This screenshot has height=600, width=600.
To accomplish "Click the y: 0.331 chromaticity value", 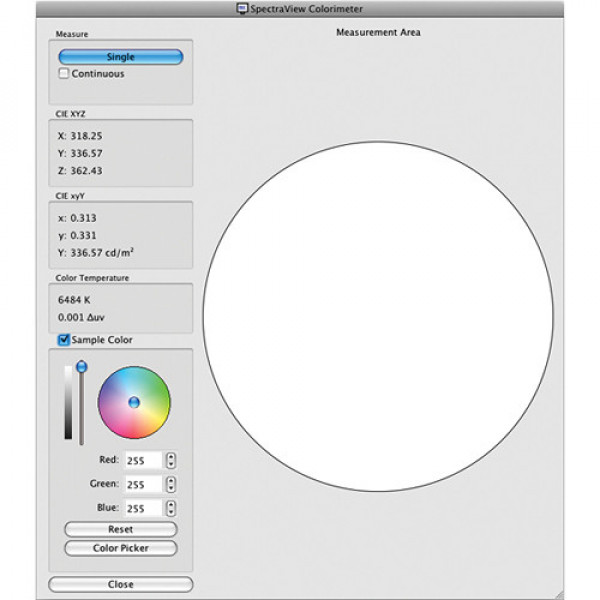I will point(77,235).
